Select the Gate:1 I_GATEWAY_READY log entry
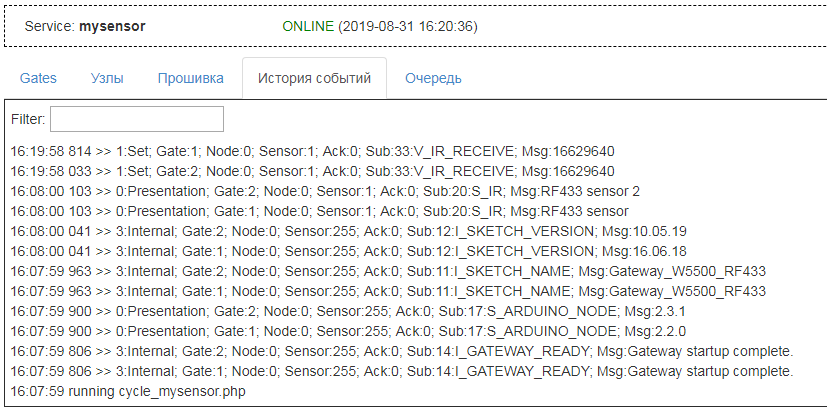Viewport: 827px width, 414px height. pos(401,371)
